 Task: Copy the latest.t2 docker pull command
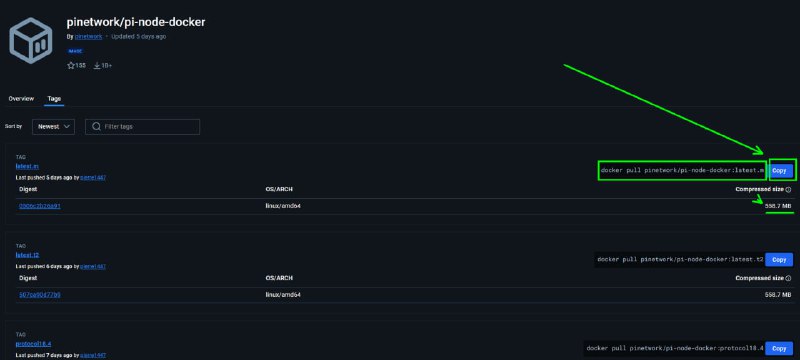point(779,260)
